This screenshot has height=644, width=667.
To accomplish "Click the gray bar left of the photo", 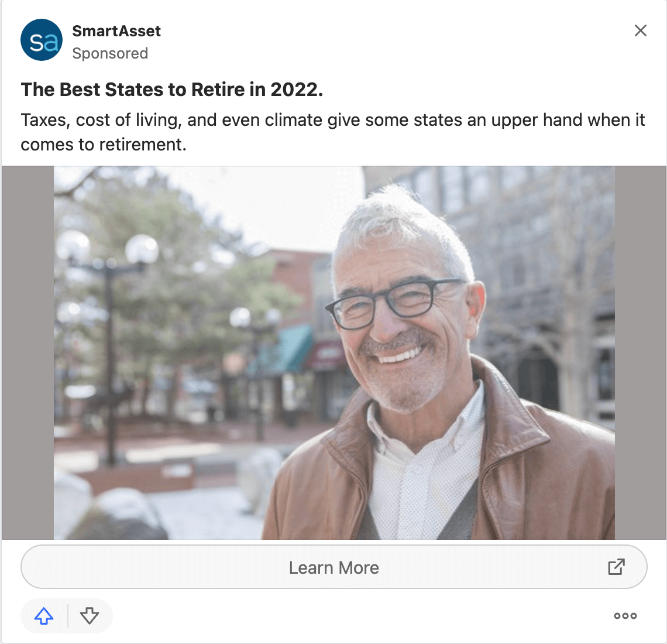I will (27, 352).
